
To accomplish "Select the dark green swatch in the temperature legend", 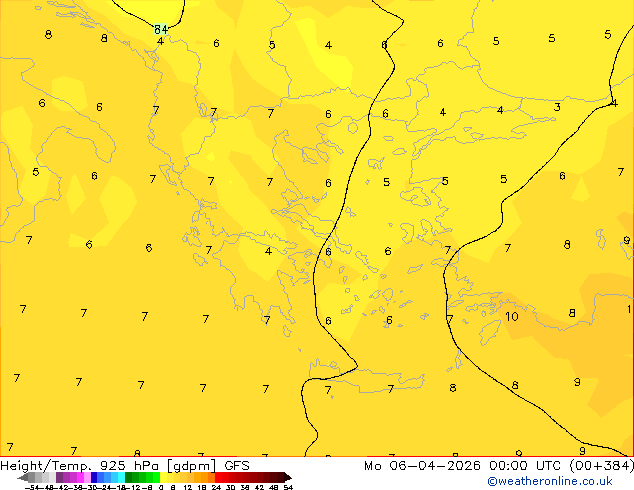I will pyautogui.click(x=129, y=477).
